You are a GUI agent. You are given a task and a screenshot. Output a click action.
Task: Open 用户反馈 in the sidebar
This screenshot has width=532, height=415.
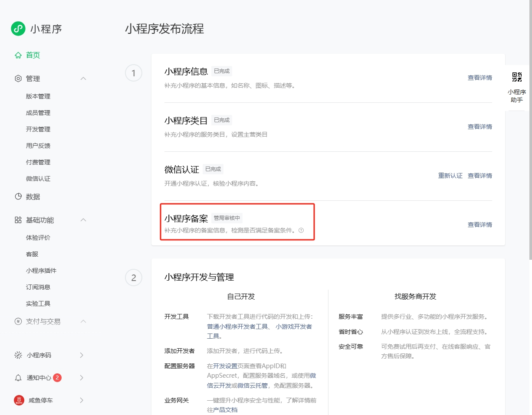coord(38,146)
